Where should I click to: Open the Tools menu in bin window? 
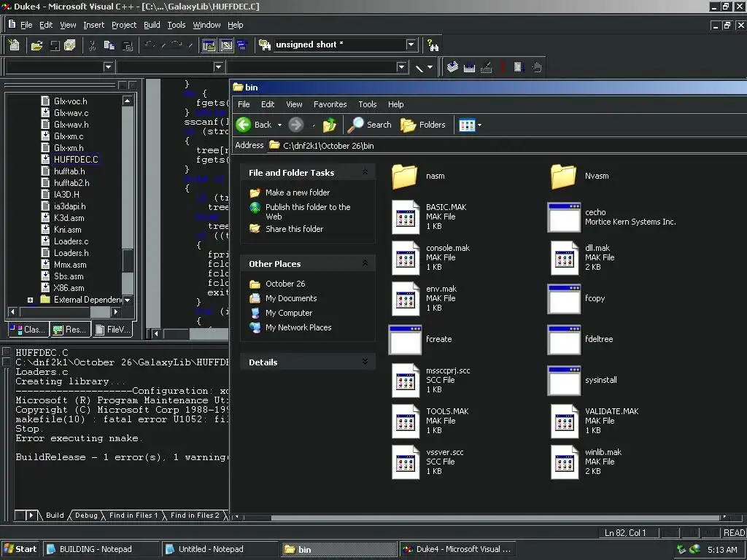[368, 104]
